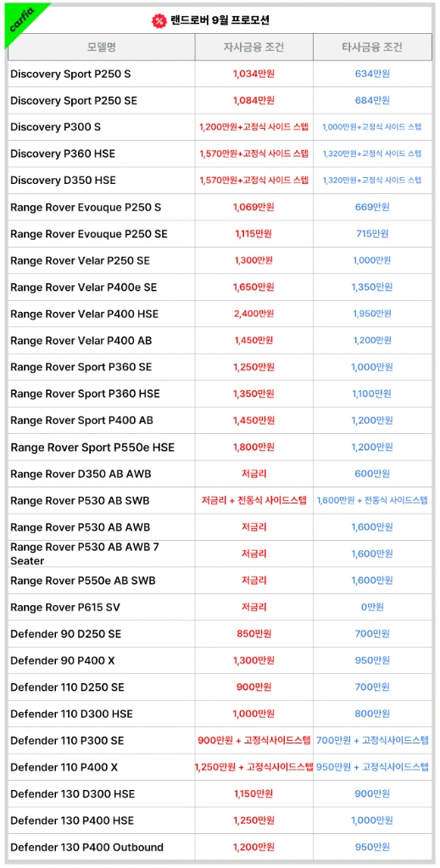Select Discovery P300 S model name
The image size is (440, 868).
tap(56, 127)
